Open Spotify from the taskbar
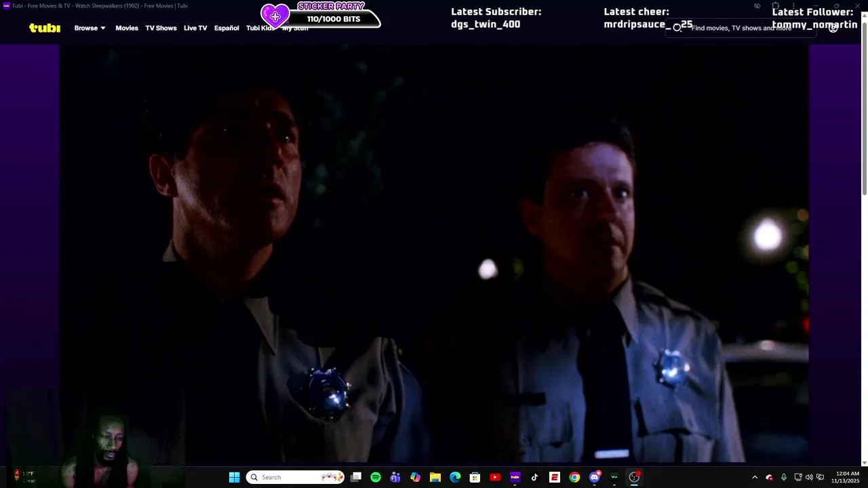 (376, 477)
